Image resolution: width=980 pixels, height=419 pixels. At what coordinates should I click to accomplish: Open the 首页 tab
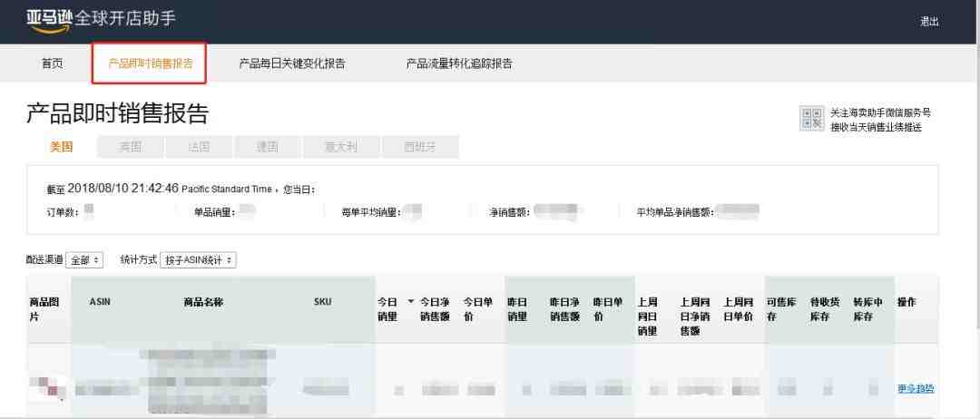tap(53, 63)
